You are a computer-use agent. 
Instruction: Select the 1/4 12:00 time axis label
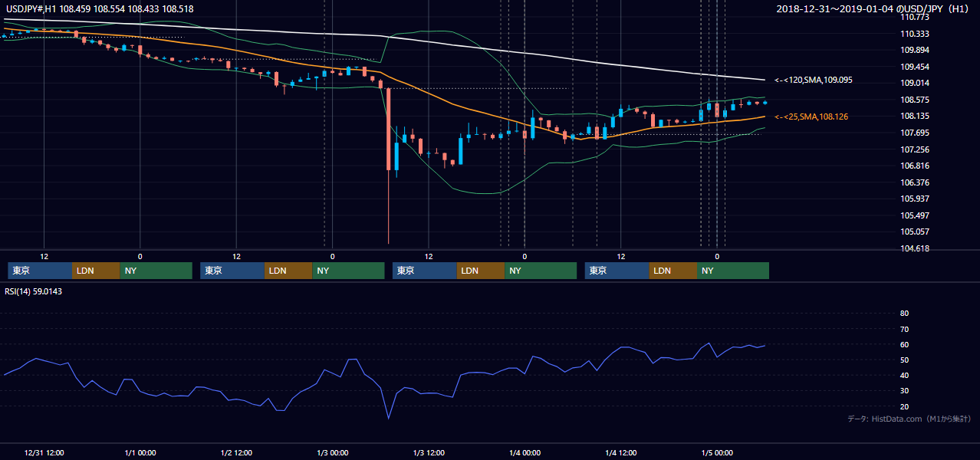pyautogui.click(x=621, y=453)
